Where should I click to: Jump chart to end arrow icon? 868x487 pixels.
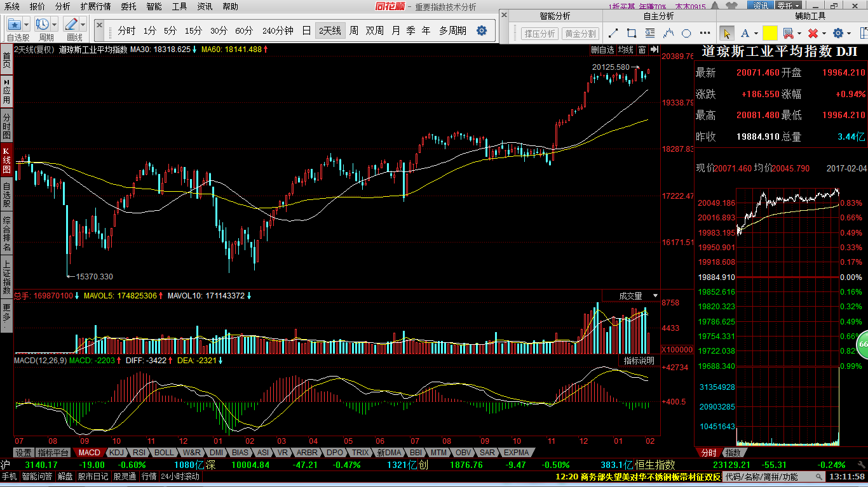[x=653, y=50]
